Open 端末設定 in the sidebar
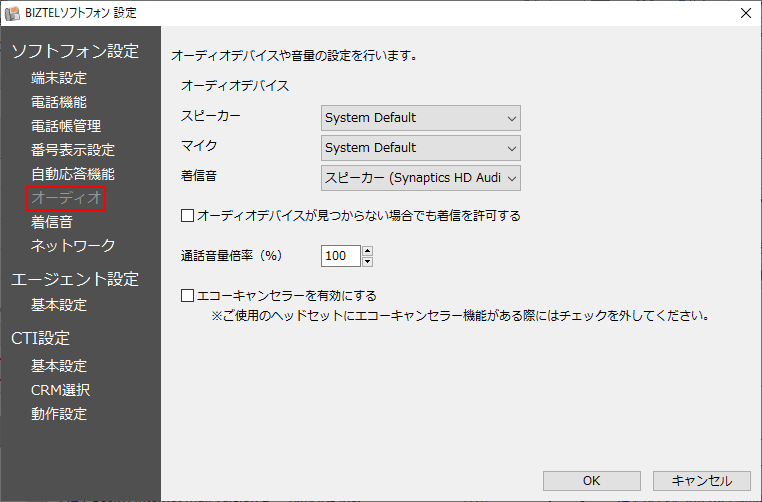This screenshot has height=502, width=762. point(58,78)
